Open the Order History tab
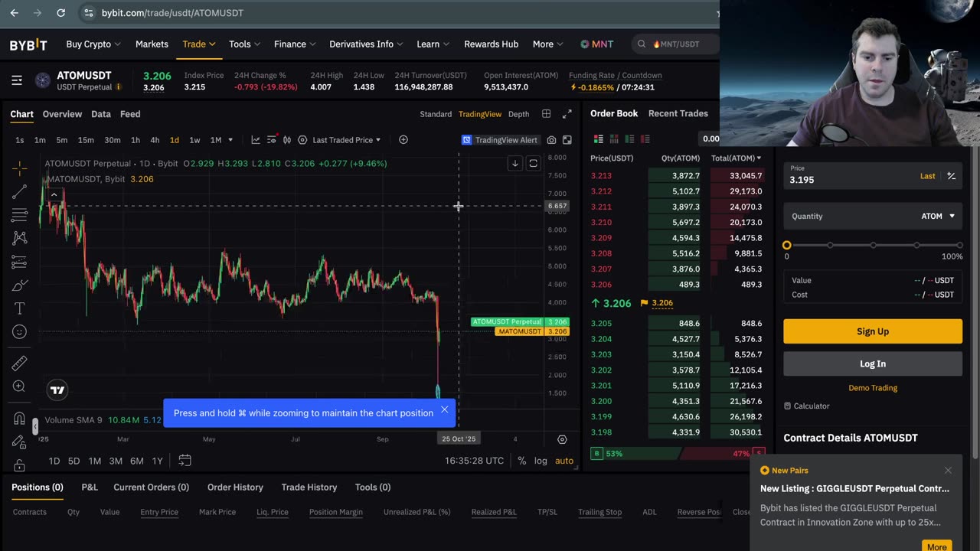 pyautogui.click(x=235, y=487)
